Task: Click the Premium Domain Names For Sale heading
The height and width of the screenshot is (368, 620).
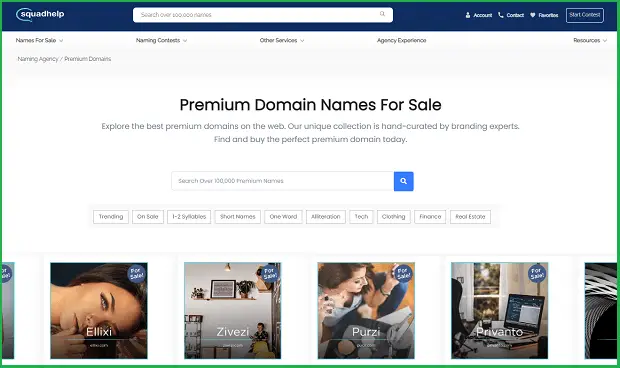Action: coord(310,105)
